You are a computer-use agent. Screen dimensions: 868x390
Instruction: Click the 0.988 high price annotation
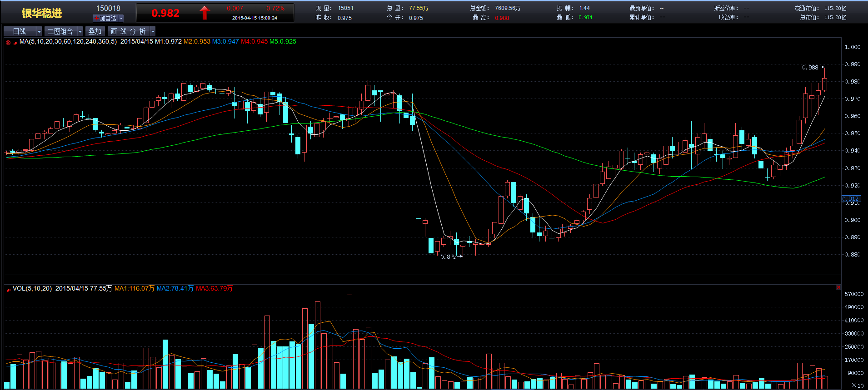pyautogui.click(x=810, y=68)
